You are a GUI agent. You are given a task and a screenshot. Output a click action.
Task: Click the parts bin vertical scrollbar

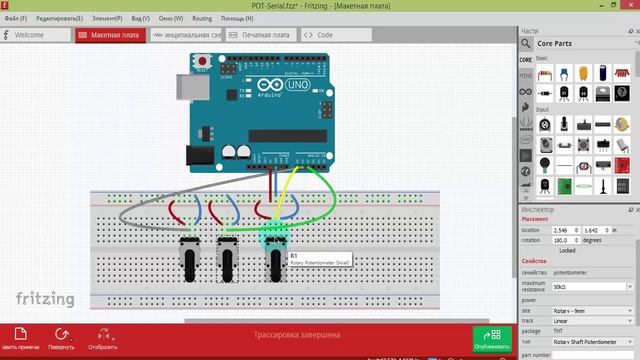[638, 65]
